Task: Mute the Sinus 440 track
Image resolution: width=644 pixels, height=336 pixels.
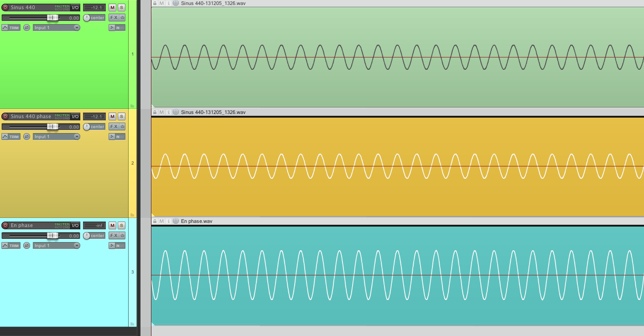Action: coord(112,7)
